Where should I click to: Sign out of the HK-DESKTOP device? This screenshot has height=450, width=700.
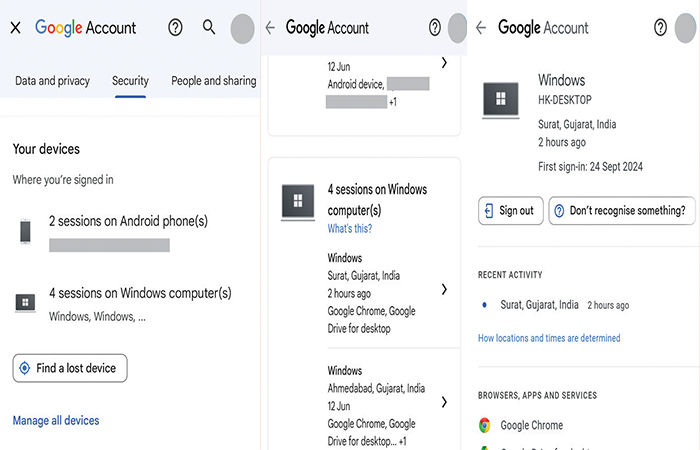[511, 210]
